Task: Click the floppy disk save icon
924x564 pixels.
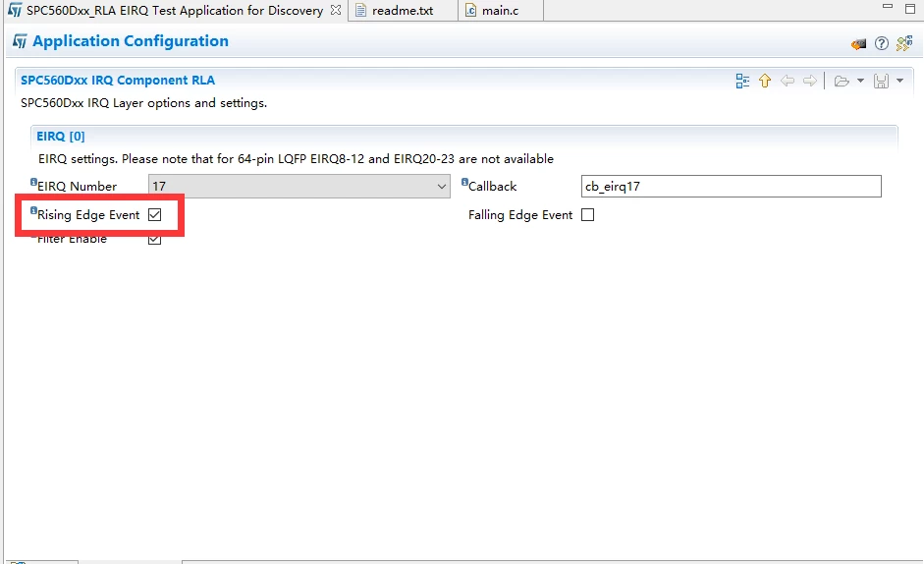Action: (x=881, y=81)
